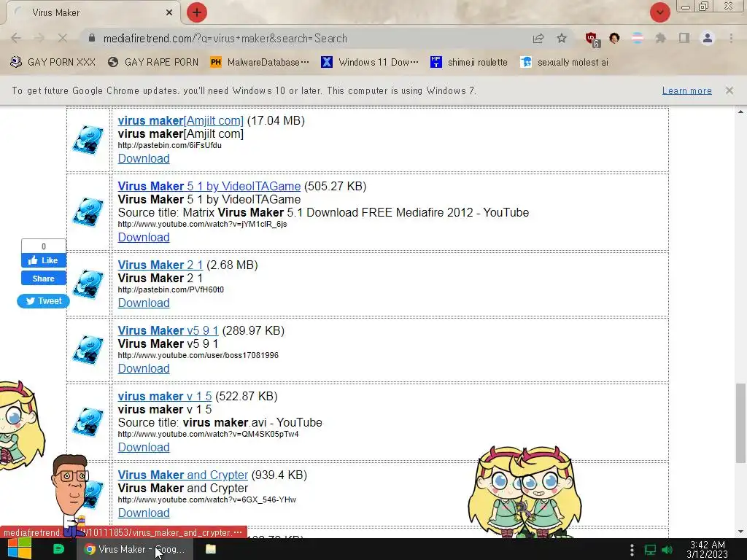Toggle the browser side panel
Screen dimensions: 747x560
[x=684, y=38]
